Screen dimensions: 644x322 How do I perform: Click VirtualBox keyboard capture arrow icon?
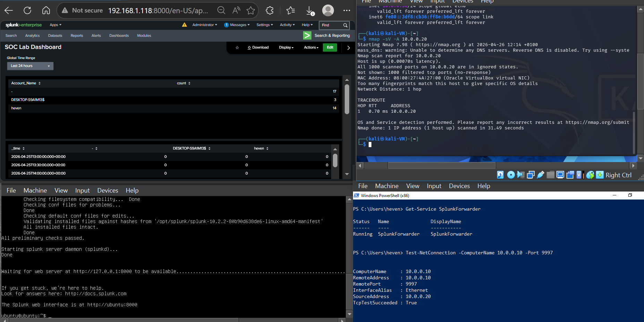pyautogui.click(x=600, y=175)
